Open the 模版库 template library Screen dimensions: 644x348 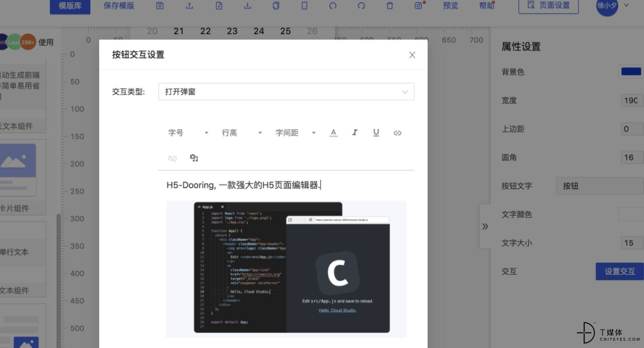click(70, 6)
